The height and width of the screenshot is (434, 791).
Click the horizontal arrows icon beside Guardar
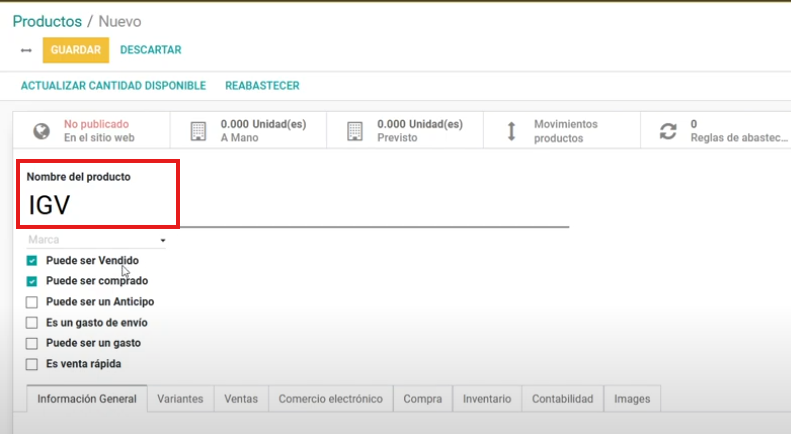point(26,50)
